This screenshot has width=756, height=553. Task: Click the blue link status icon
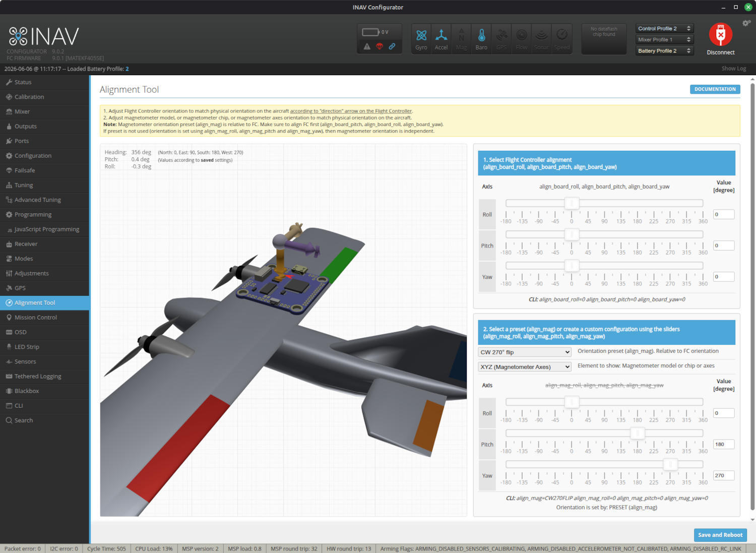point(392,46)
